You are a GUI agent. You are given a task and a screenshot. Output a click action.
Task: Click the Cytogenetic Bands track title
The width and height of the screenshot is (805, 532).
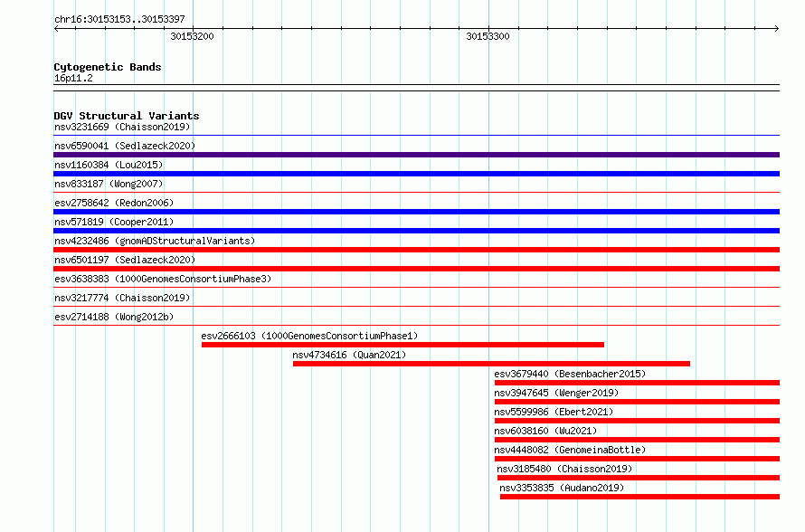(x=108, y=67)
